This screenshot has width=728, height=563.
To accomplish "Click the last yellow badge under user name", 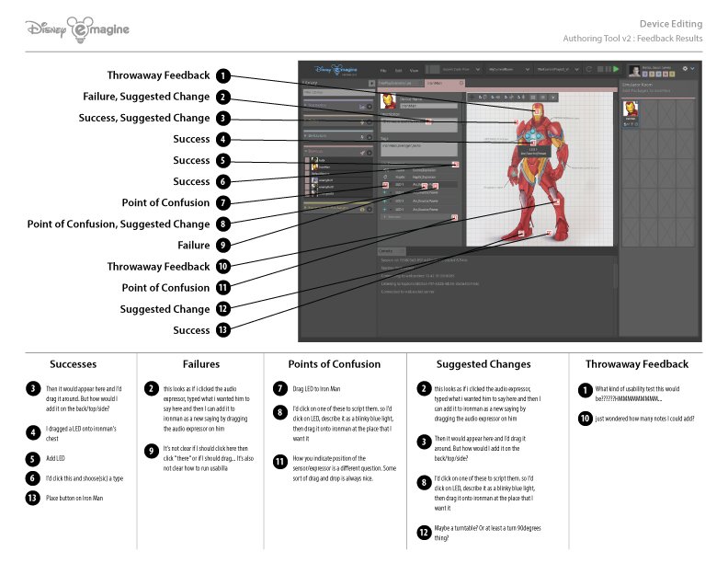I will [x=672, y=74].
